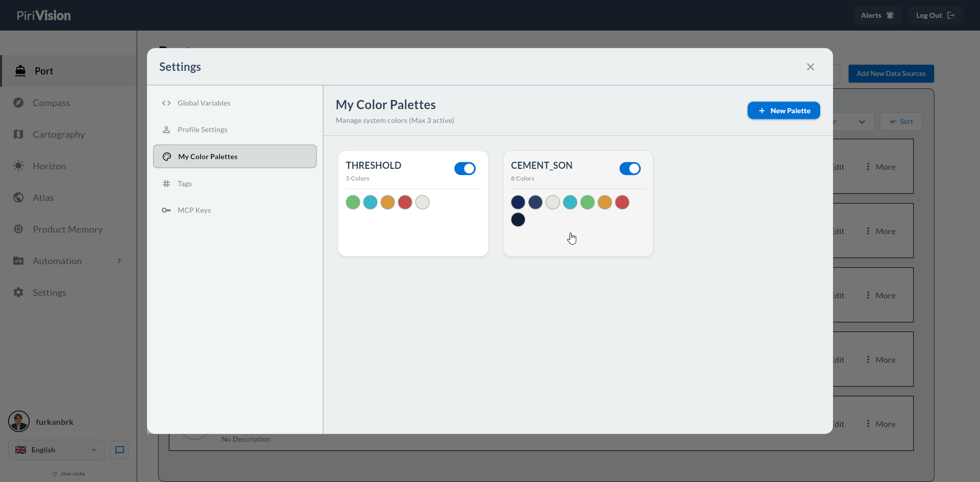Click the Log Out arrow icon
This screenshot has width=980, height=482.
[x=951, y=15]
